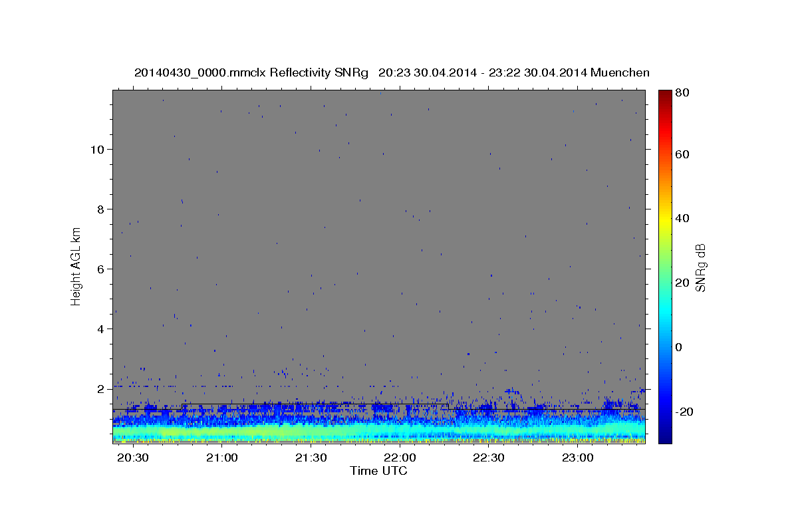Select the 'Height AGL km' axis label

76,265
